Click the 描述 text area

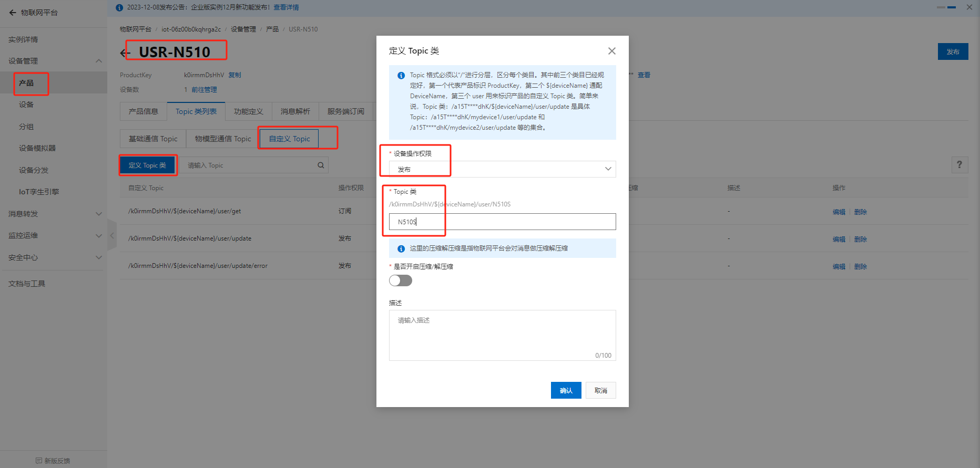click(502, 335)
